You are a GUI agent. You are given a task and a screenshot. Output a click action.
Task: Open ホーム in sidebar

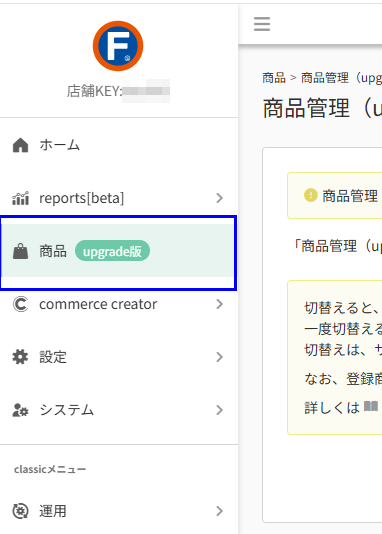119,145
